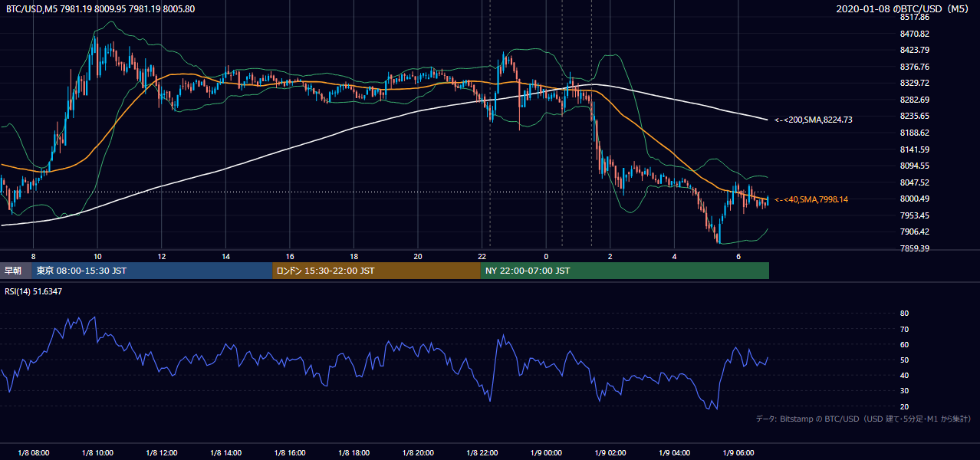Click price axis value 8047.52
The image size is (980, 460).
click(x=915, y=182)
